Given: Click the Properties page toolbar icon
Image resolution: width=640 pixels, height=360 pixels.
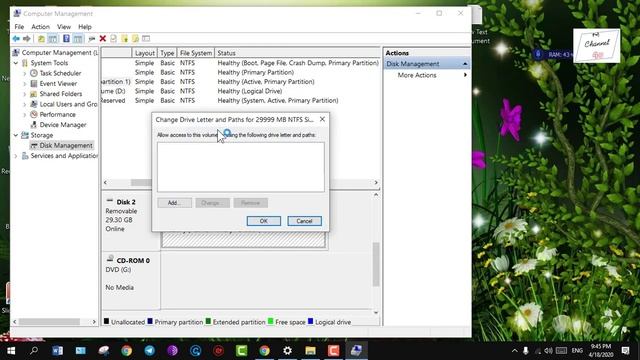Looking at the screenshot, I should [x=113, y=39].
